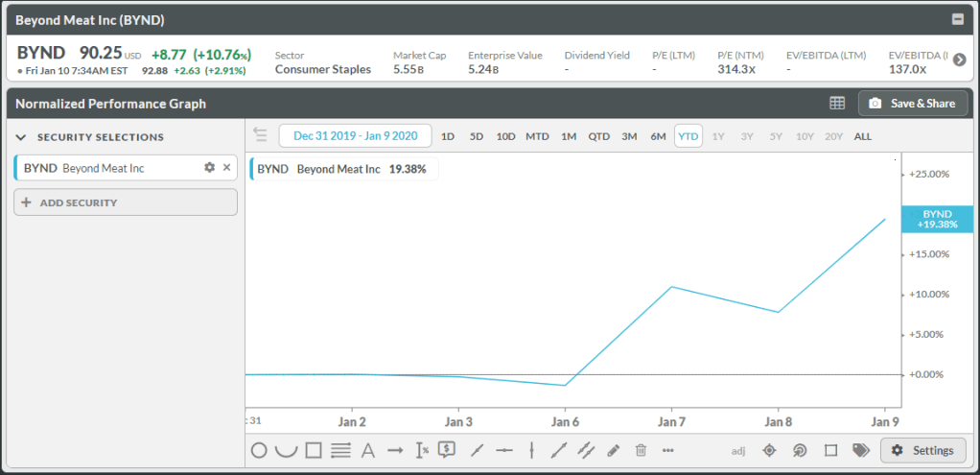Select the arrow drawing tool
Image resolution: width=980 pixels, height=475 pixels.
tap(395, 450)
